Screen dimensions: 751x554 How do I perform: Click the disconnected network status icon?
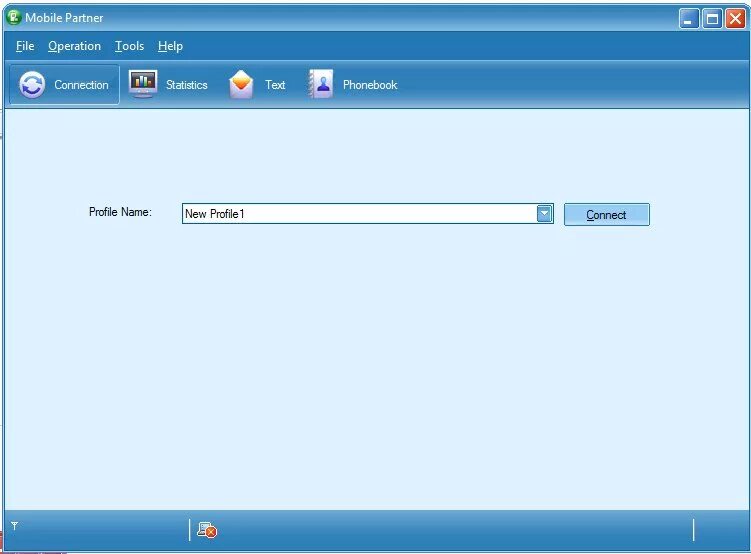pyautogui.click(x=207, y=530)
